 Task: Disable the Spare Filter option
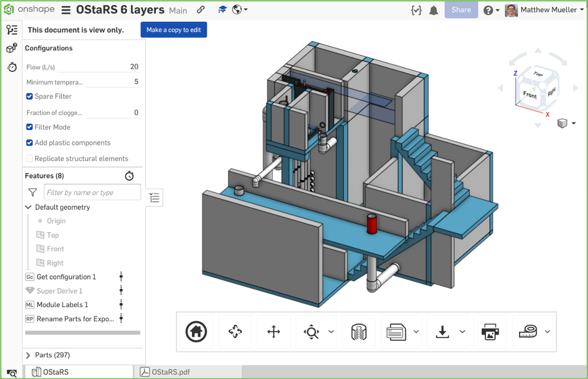[x=29, y=96]
